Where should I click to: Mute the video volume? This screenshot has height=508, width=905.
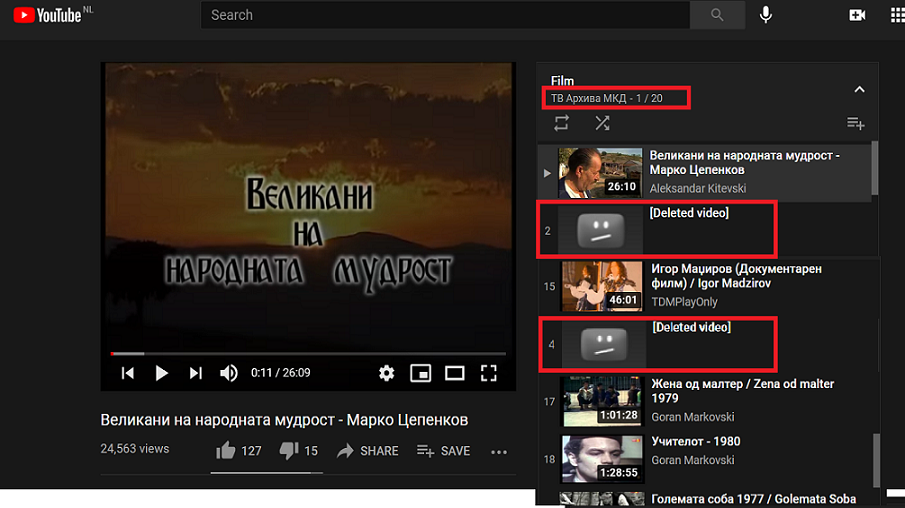[229, 373]
